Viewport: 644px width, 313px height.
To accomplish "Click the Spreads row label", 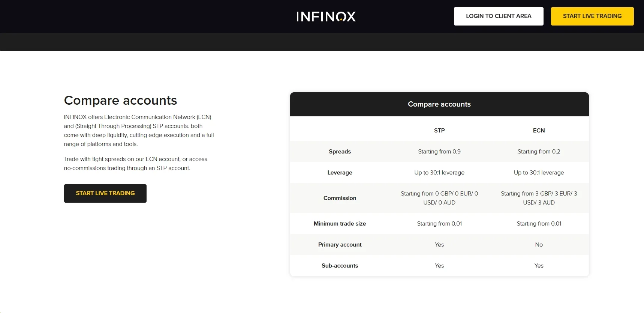I will [x=340, y=152].
